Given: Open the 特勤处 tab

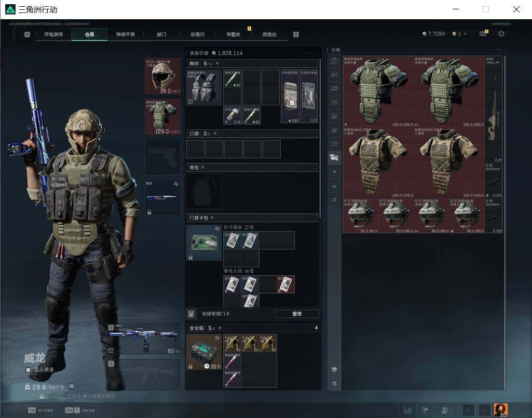Looking at the screenshot, I should [234, 34].
